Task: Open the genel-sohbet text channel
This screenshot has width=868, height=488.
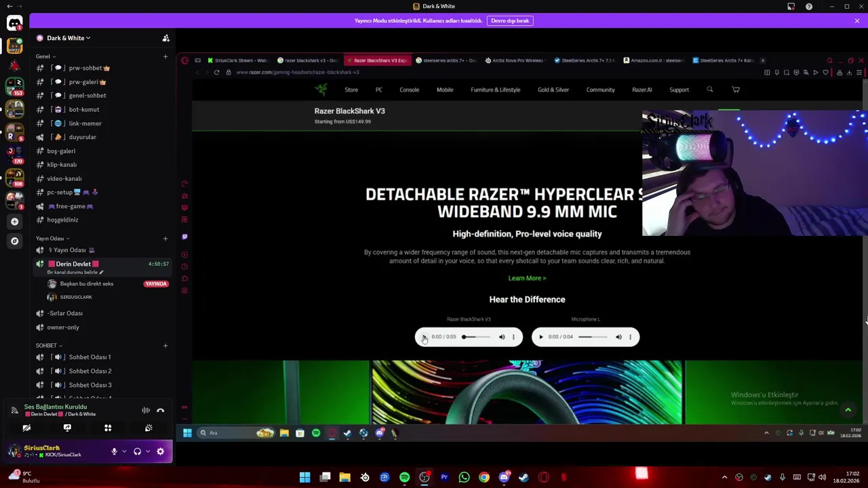Action: coord(87,96)
